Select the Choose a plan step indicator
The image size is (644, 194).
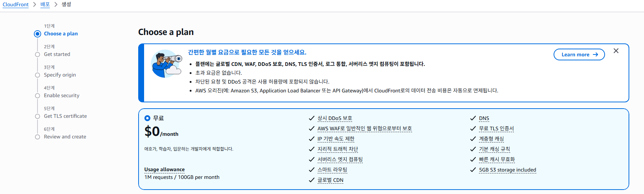37,34
